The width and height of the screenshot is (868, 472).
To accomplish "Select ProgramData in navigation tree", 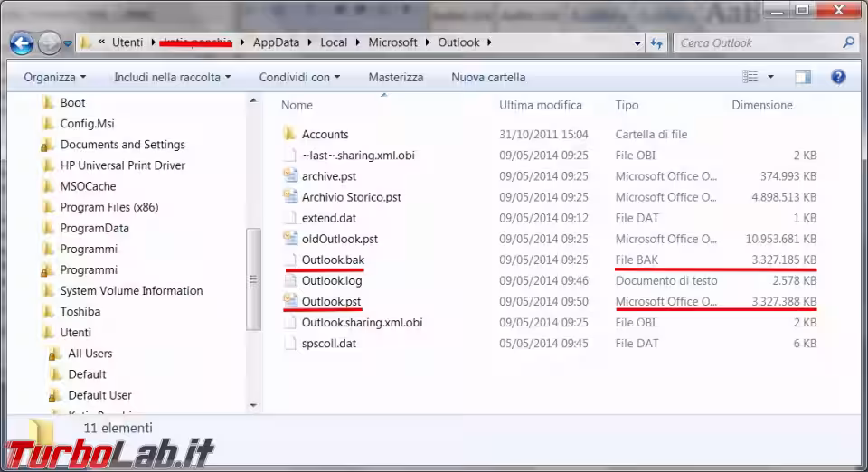I will tap(94, 229).
